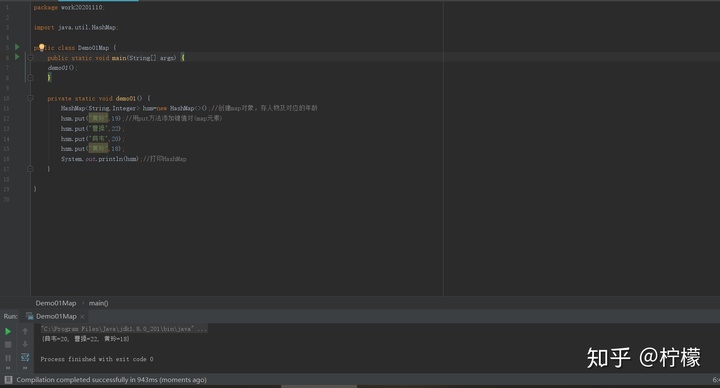Expand more left-column Run toolbar actions chevron
720x388 pixels.
pyautogui.click(x=8, y=368)
